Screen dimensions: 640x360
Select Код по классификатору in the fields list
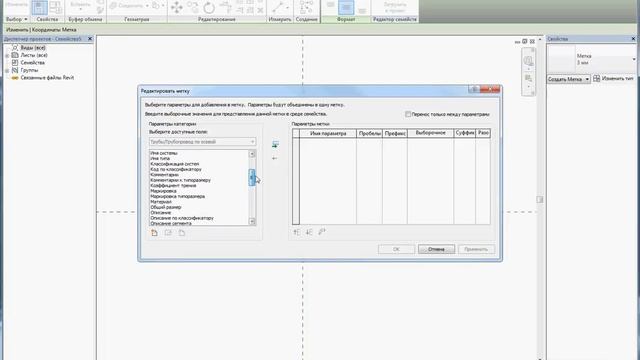[176, 169]
